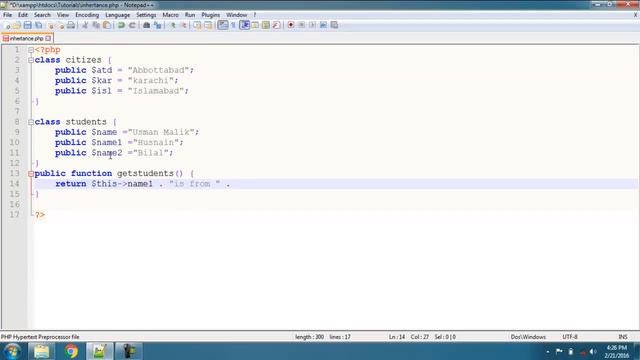The image size is (640, 360).
Task: Click Run macro multiple times icon
Action: click(x=323, y=25)
